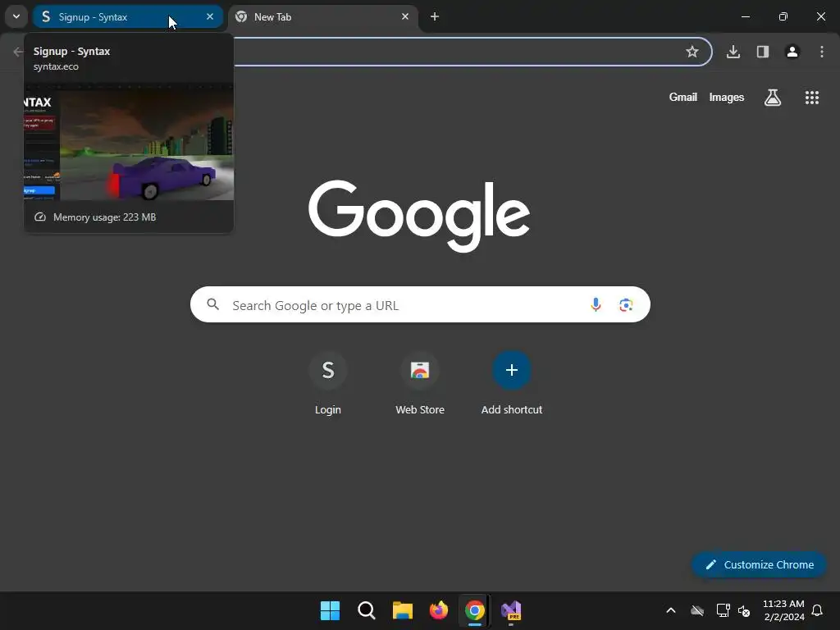The width and height of the screenshot is (840, 630).
Task: Toggle the Chrome side panel
Action: [x=763, y=52]
